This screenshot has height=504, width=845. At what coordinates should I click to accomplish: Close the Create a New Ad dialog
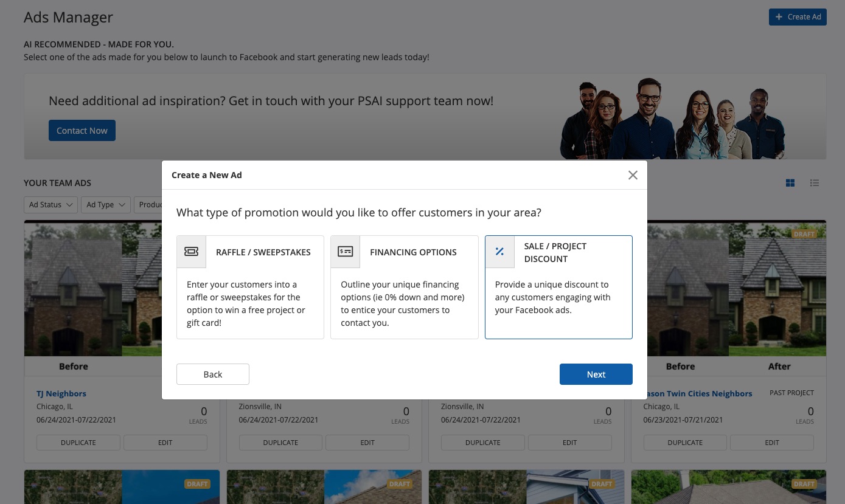coord(633,175)
